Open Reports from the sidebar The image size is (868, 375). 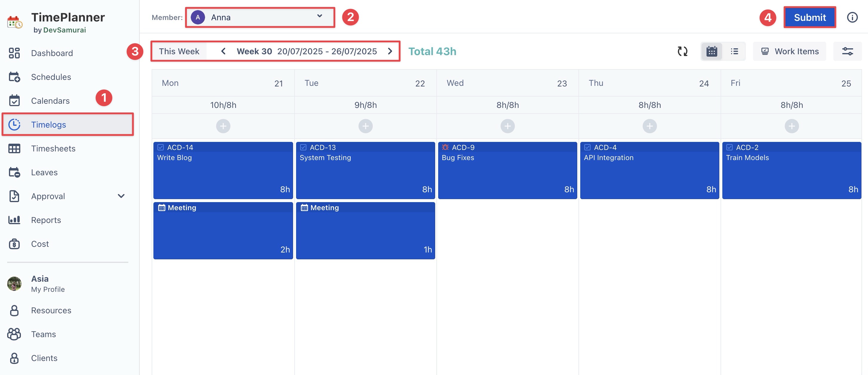[46, 220]
